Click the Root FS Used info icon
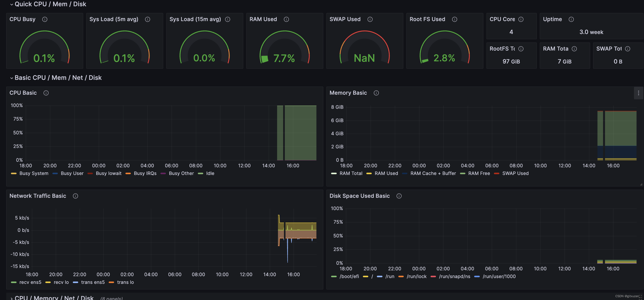 455,19
